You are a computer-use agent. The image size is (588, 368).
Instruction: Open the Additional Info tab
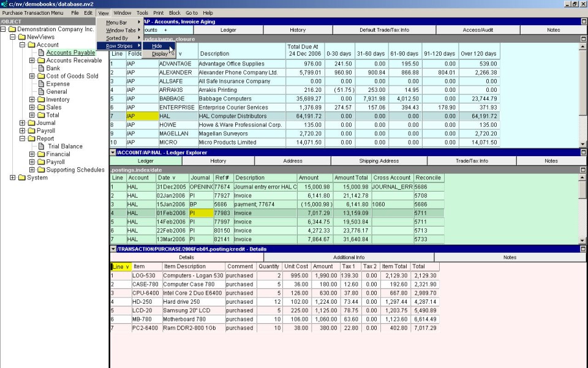tap(349, 258)
